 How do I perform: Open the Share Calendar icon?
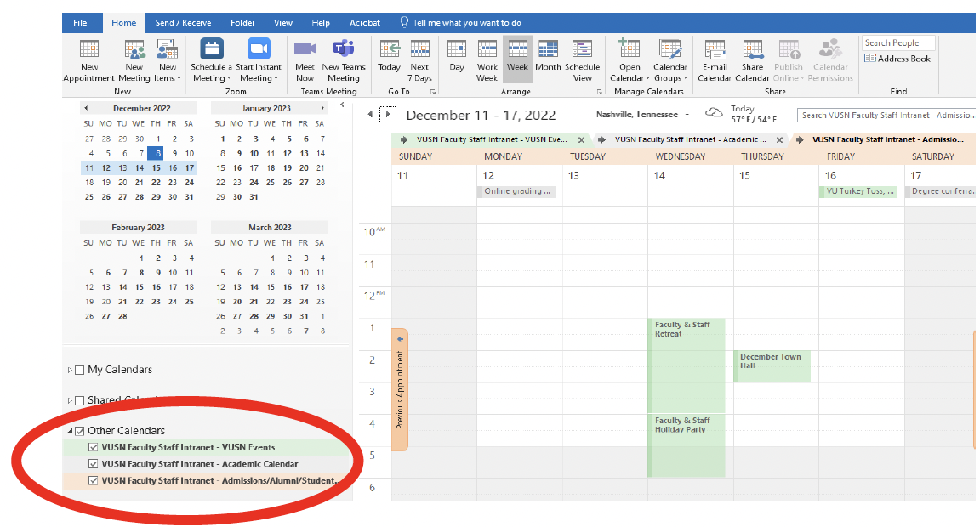click(x=752, y=51)
